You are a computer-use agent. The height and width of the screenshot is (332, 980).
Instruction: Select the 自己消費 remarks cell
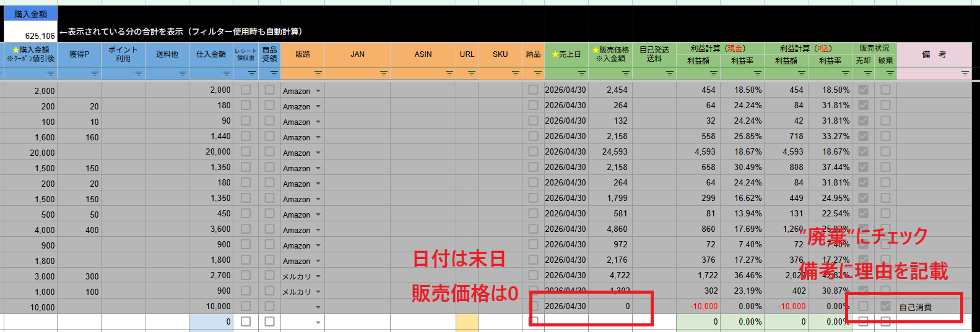[929, 307]
